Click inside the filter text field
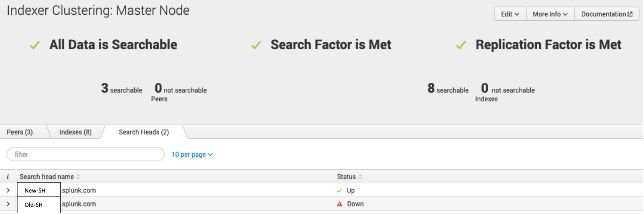Image resolution: width=644 pixels, height=214 pixels. click(85, 154)
